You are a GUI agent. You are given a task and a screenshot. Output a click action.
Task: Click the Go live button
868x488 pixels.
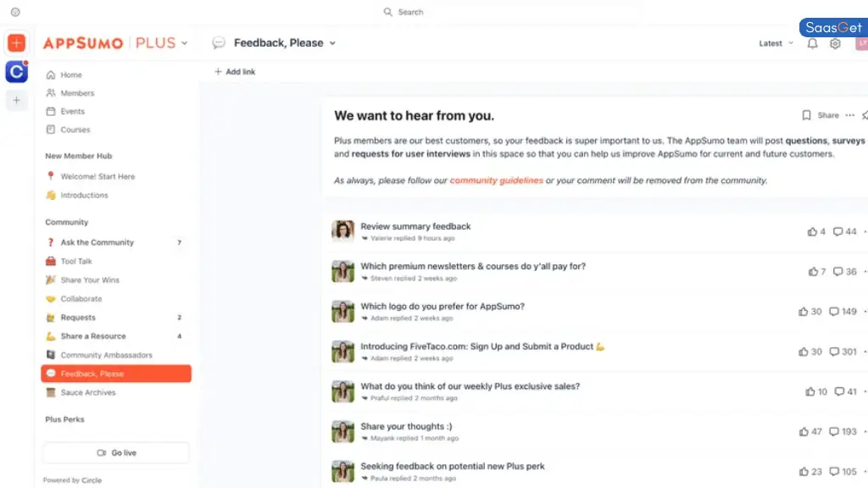point(116,452)
